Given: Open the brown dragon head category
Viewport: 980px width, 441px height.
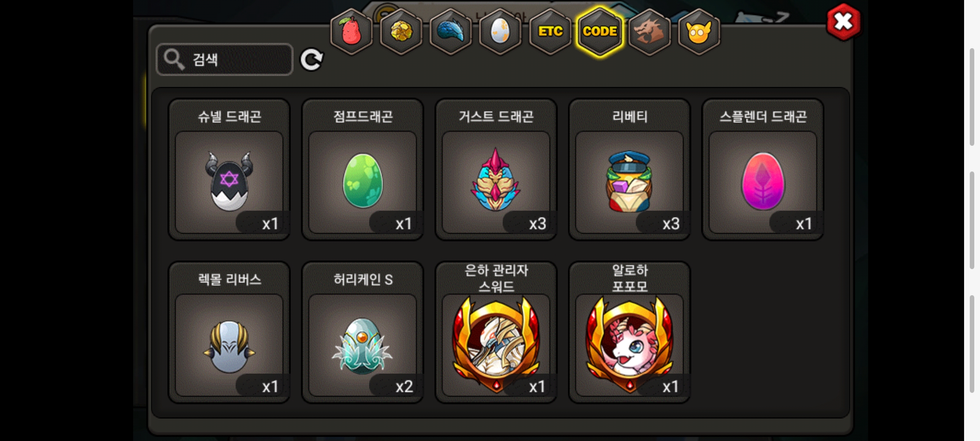Looking at the screenshot, I should 649,31.
